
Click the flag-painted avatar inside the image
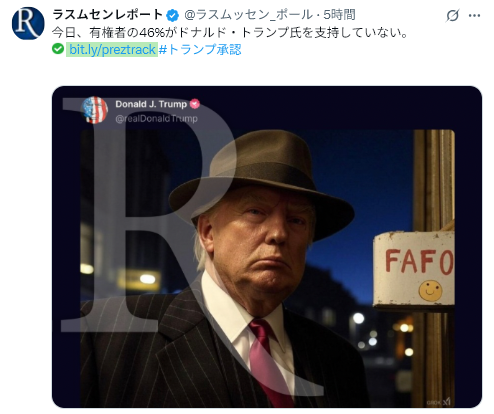tap(95, 110)
